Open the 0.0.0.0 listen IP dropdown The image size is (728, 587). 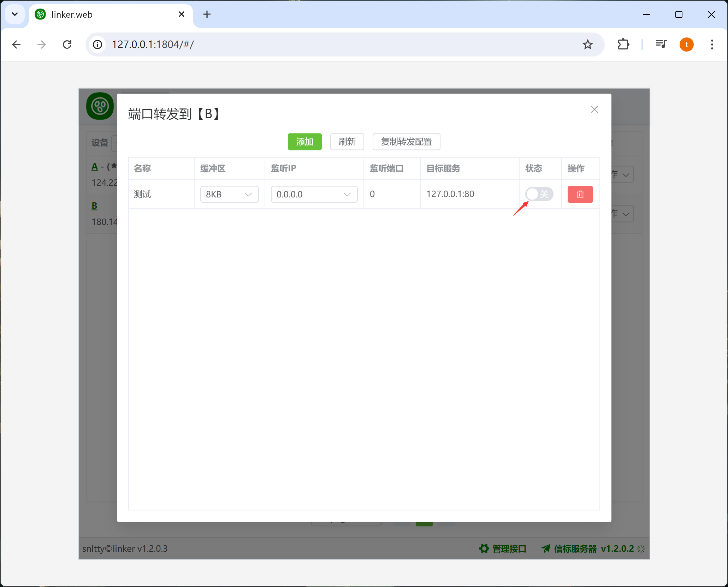coord(314,194)
